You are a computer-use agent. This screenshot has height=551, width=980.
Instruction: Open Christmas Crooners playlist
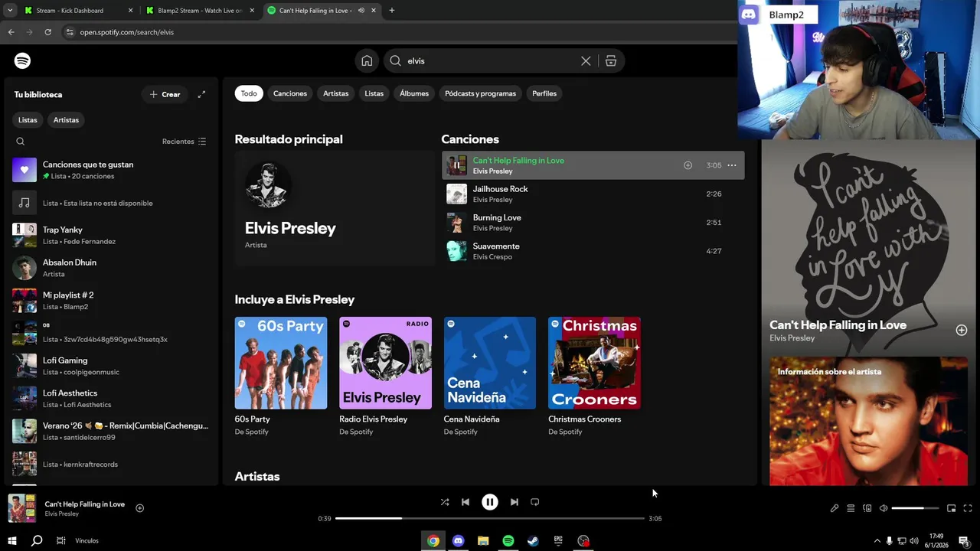[594, 363]
